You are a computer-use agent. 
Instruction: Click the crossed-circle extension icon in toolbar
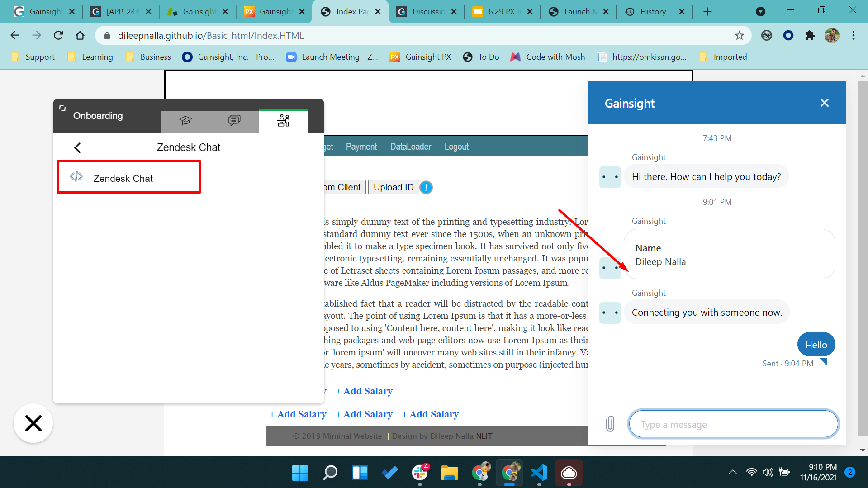pos(767,35)
